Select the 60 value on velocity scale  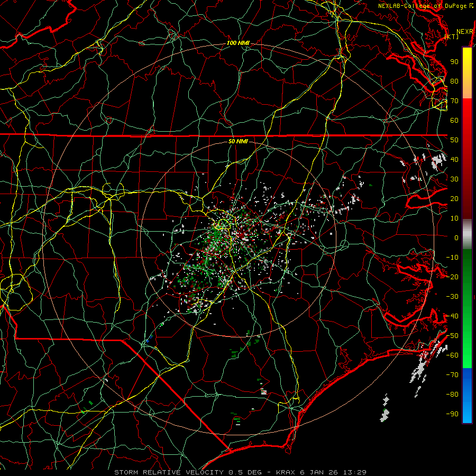[454, 121]
